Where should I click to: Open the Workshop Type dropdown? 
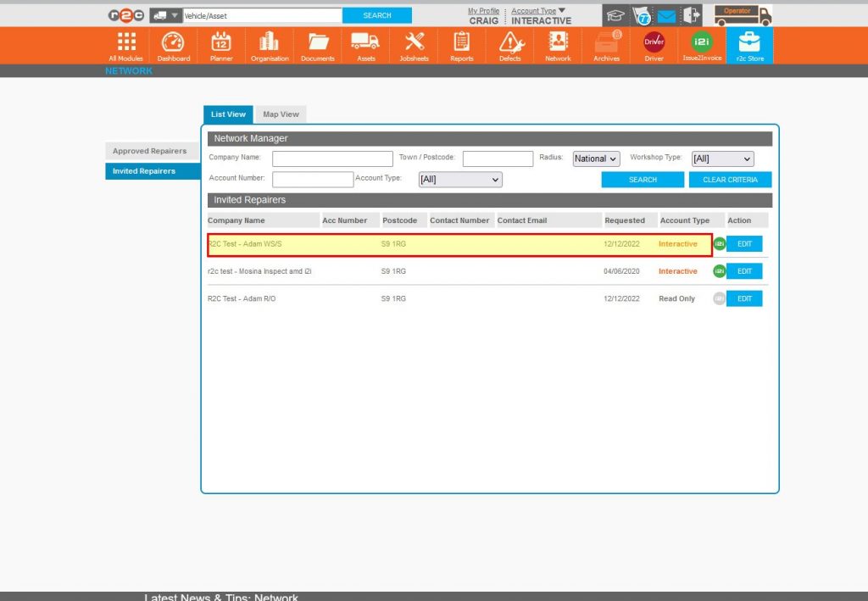pos(721,159)
